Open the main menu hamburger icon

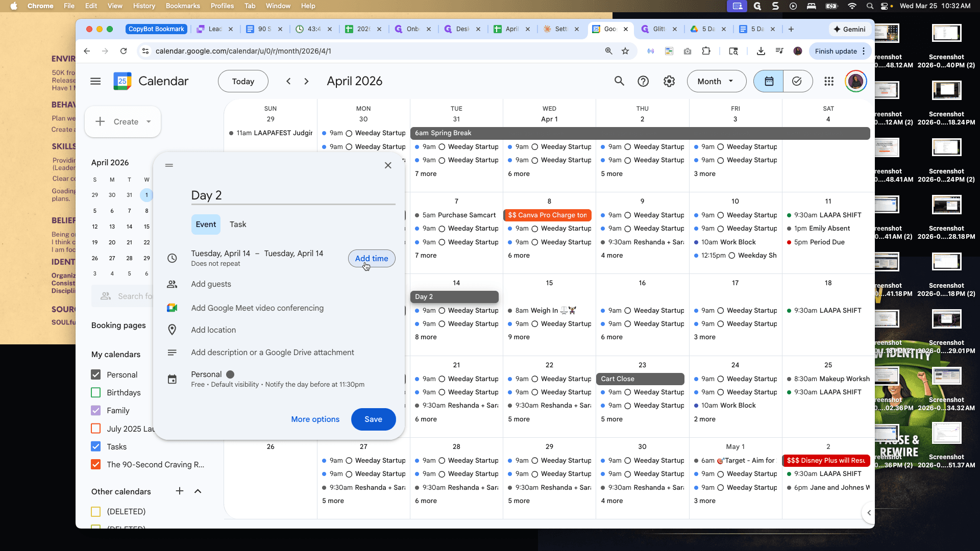tap(95, 81)
